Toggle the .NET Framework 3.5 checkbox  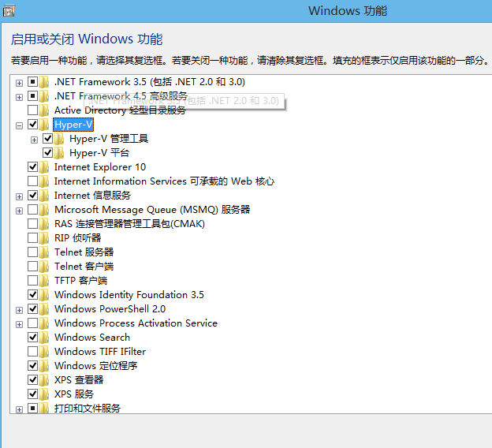pos(32,81)
